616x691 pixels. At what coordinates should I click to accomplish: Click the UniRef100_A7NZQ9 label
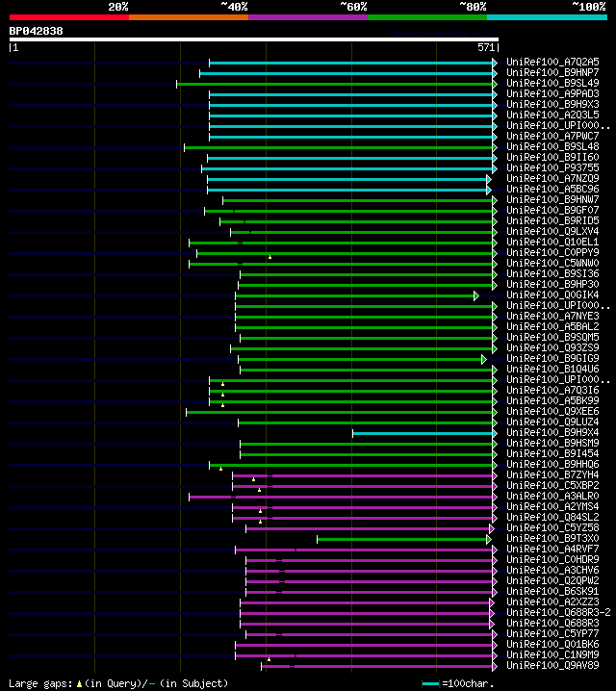pyautogui.click(x=552, y=178)
